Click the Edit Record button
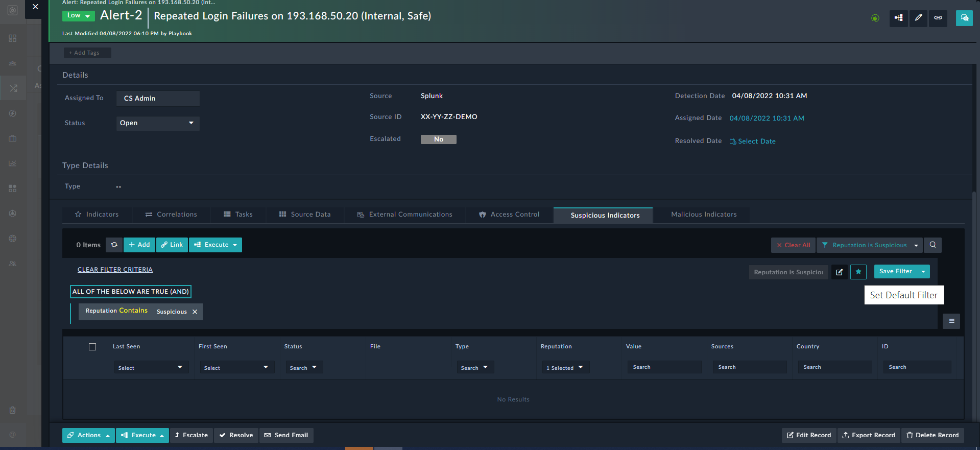 click(809, 435)
